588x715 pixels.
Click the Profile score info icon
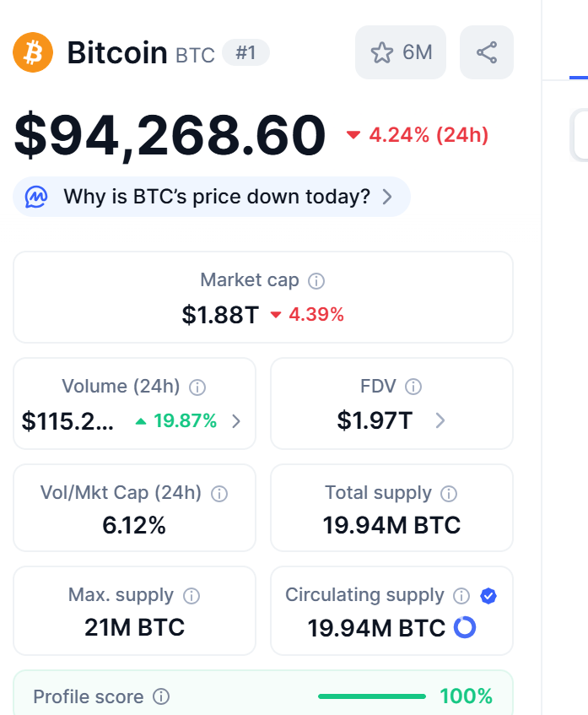pyautogui.click(x=161, y=697)
